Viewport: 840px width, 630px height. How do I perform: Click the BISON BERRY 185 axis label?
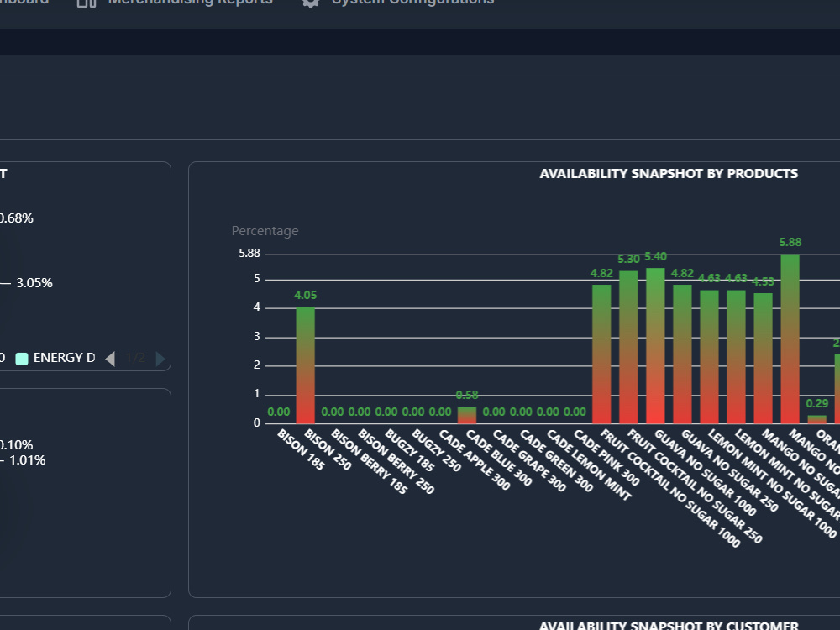point(369,460)
